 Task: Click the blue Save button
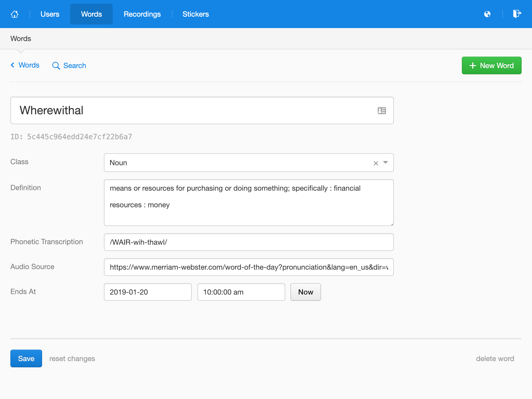(26, 358)
